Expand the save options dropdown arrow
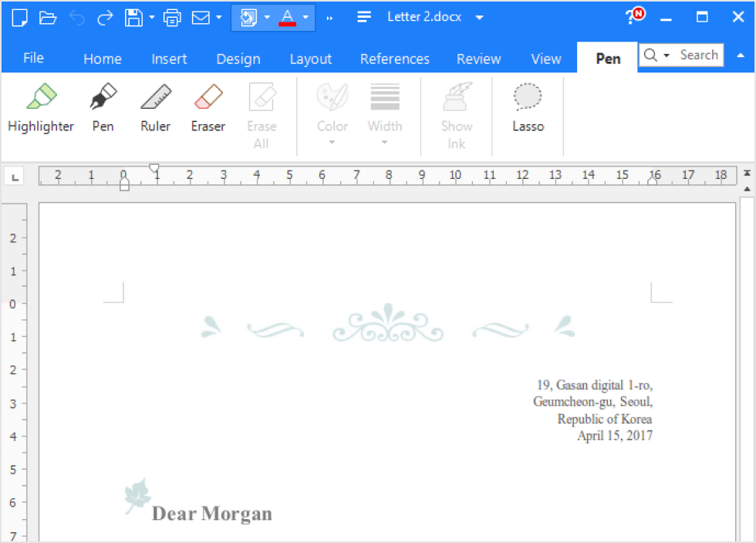Viewport: 756px width, 543px height. pyautogui.click(x=152, y=17)
